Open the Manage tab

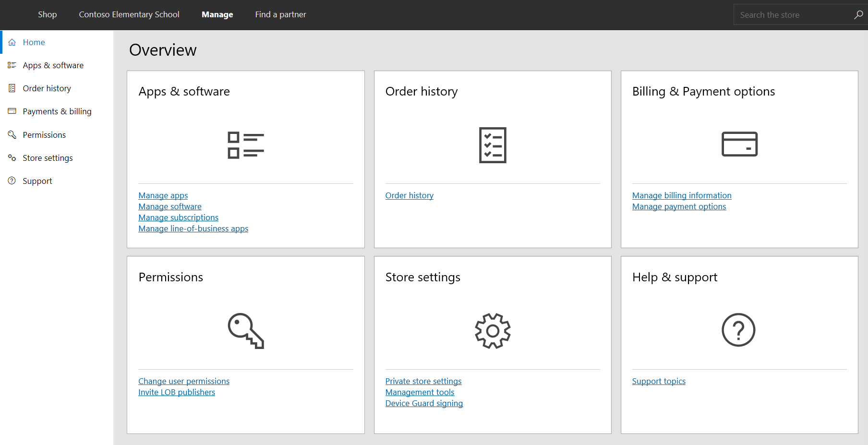click(217, 14)
